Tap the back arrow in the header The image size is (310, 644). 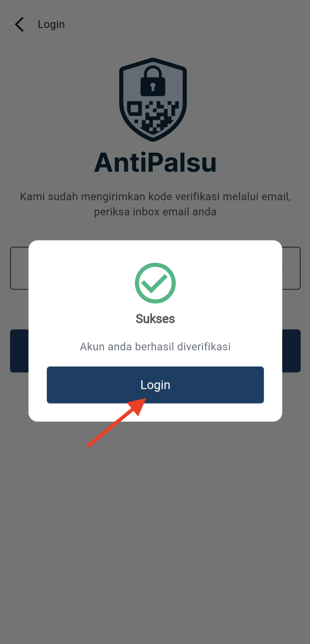19,24
